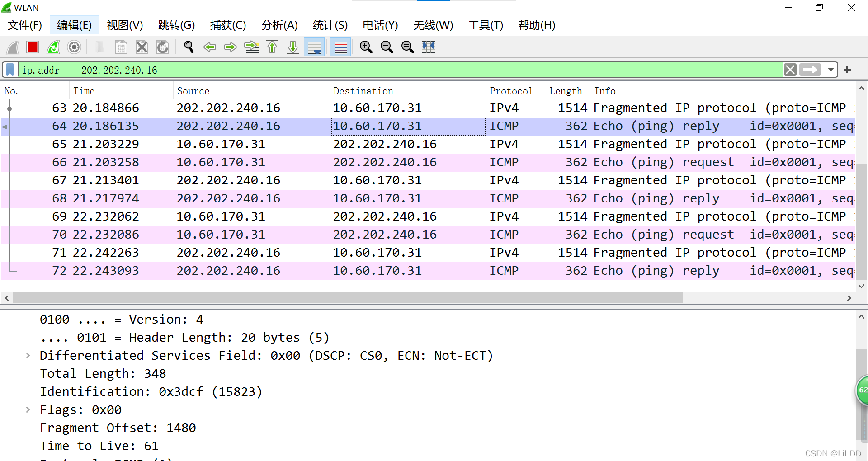Image resolution: width=868 pixels, height=461 pixels.
Task: Open the 统计(S) menu
Action: pos(330,25)
